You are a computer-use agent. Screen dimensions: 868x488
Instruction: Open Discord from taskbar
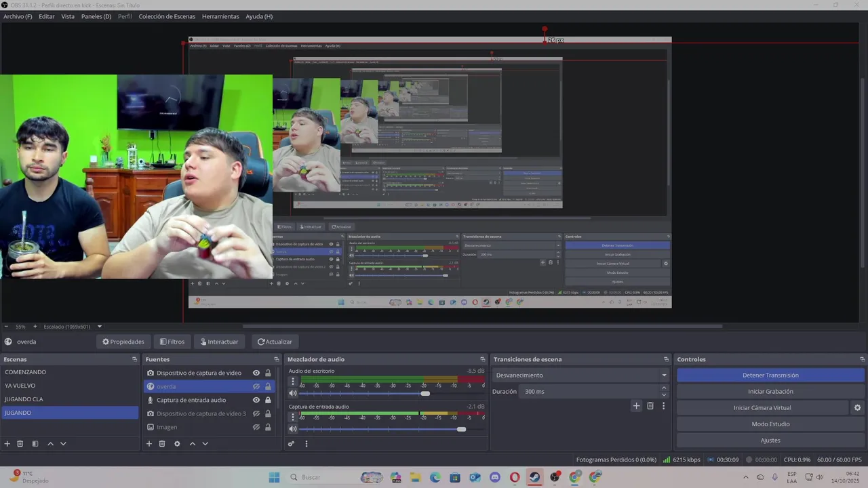coord(495,477)
